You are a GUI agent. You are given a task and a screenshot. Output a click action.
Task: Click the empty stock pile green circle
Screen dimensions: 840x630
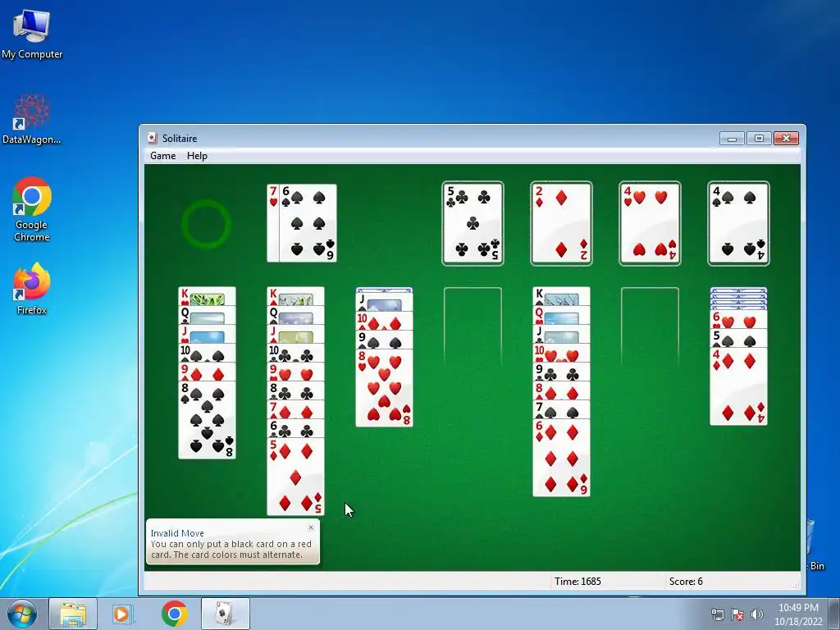click(x=206, y=224)
